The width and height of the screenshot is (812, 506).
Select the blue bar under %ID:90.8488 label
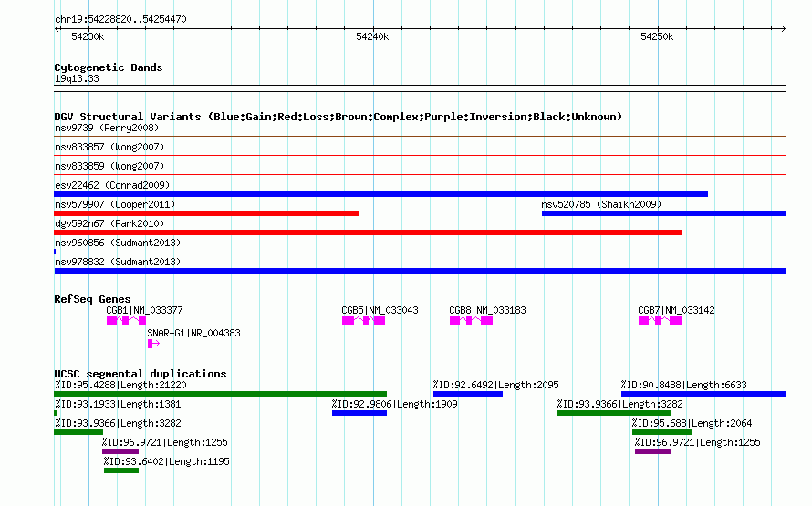[703, 394]
